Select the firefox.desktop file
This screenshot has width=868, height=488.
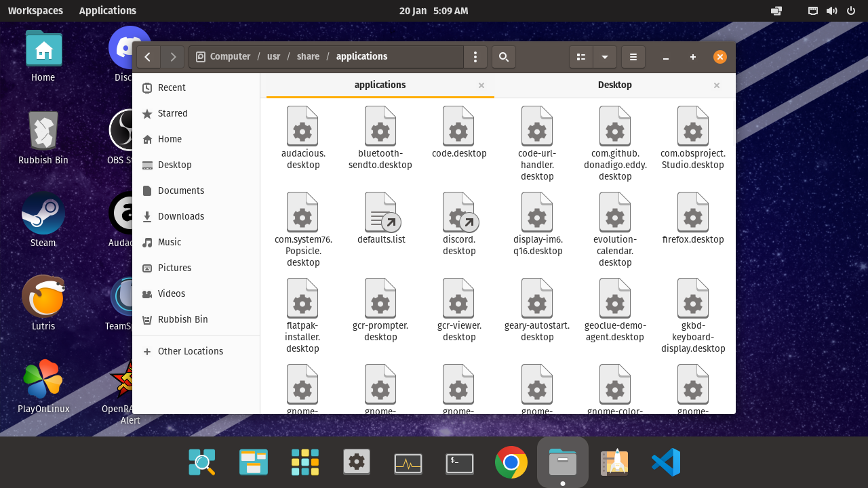pyautogui.click(x=693, y=218)
